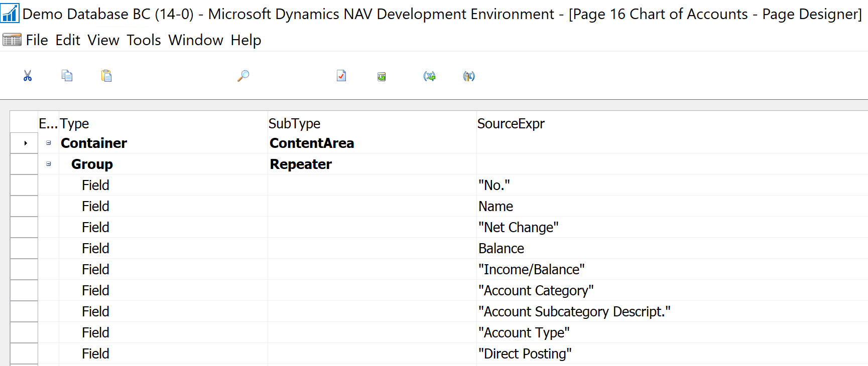The height and width of the screenshot is (366, 868).
Task: Click SourceExpr cell in Group Repeater row
Action: point(672,164)
